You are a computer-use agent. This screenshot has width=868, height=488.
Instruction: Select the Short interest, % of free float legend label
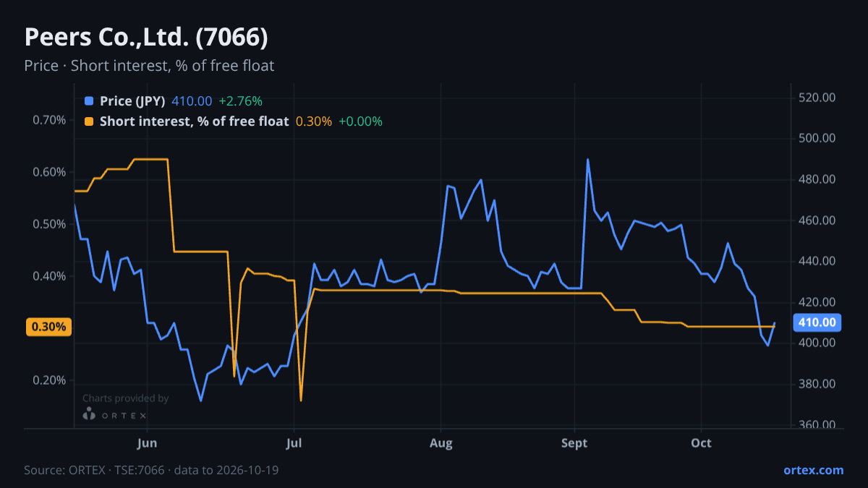[194, 121]
